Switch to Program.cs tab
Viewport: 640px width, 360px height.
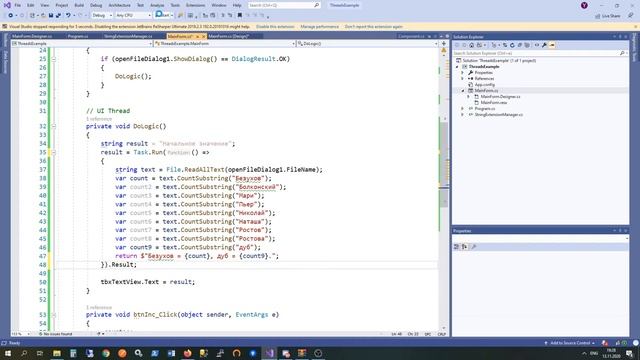78,36
